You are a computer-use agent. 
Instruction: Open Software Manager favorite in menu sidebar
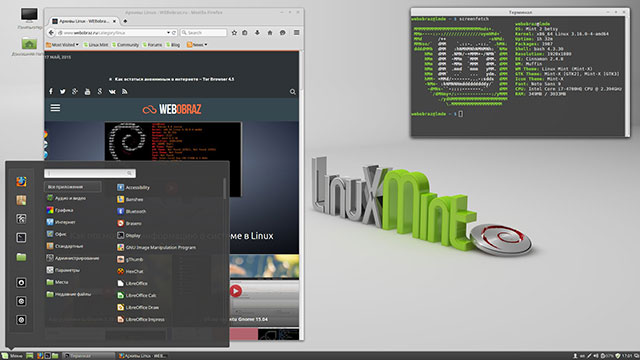coord(21,200)
